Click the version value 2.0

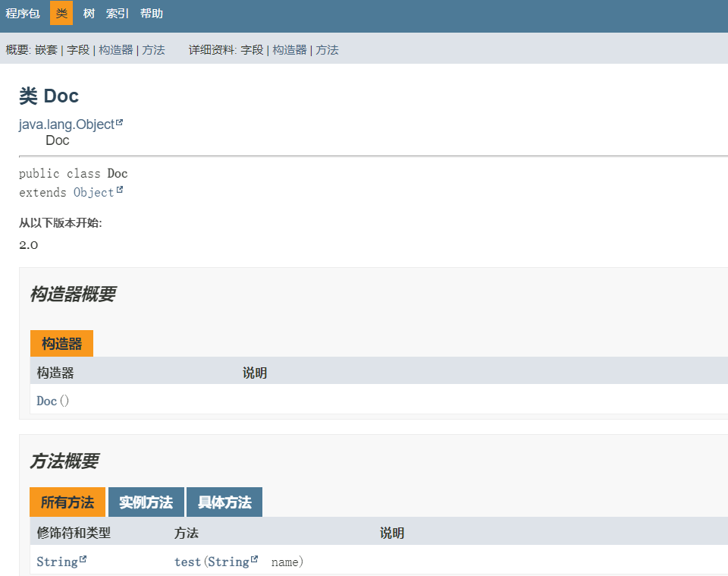28,245
